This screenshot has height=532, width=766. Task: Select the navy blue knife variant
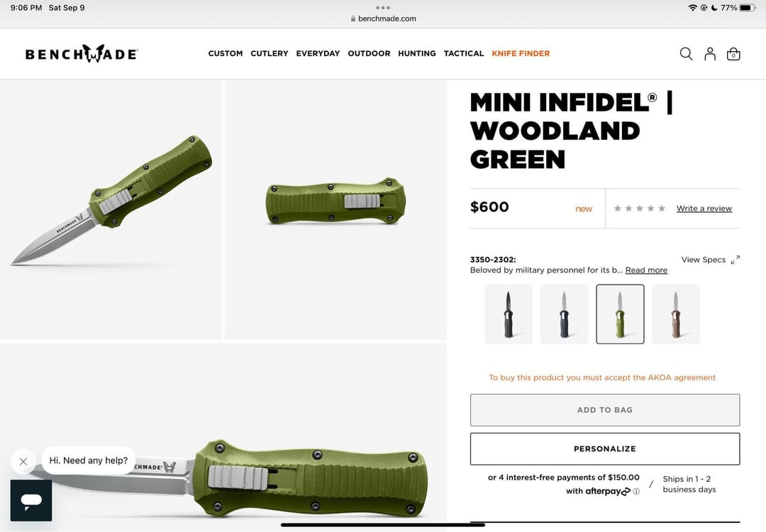click(x=565, y=314)
